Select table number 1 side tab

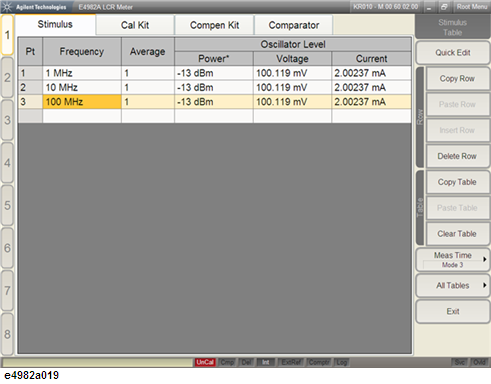[x=7, y=35]
